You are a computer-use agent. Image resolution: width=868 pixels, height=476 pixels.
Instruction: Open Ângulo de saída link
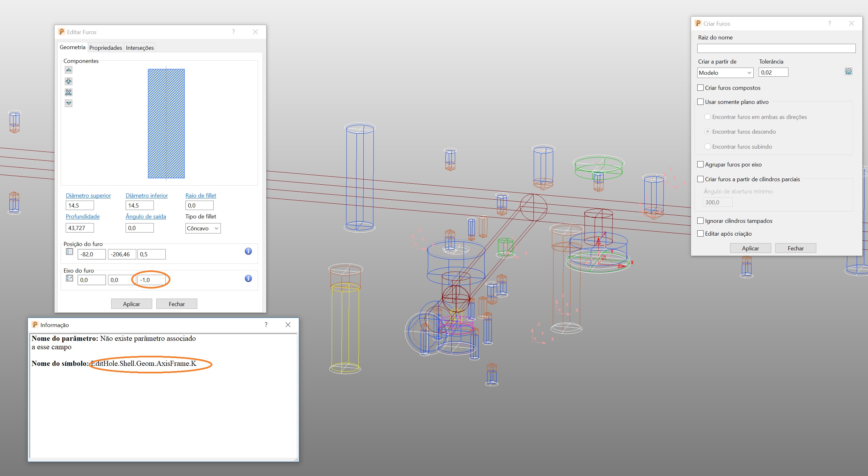pyautogui.click(x=146, y=217)
